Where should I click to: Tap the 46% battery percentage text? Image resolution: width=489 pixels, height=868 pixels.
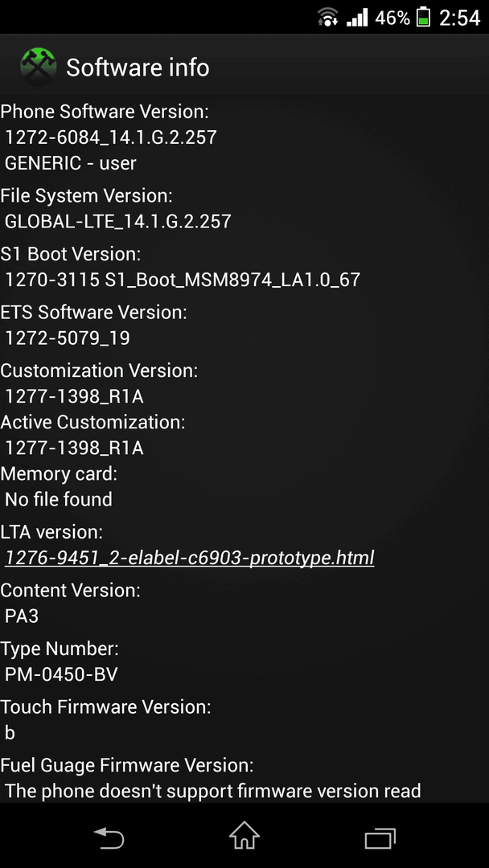click(392, 18)
